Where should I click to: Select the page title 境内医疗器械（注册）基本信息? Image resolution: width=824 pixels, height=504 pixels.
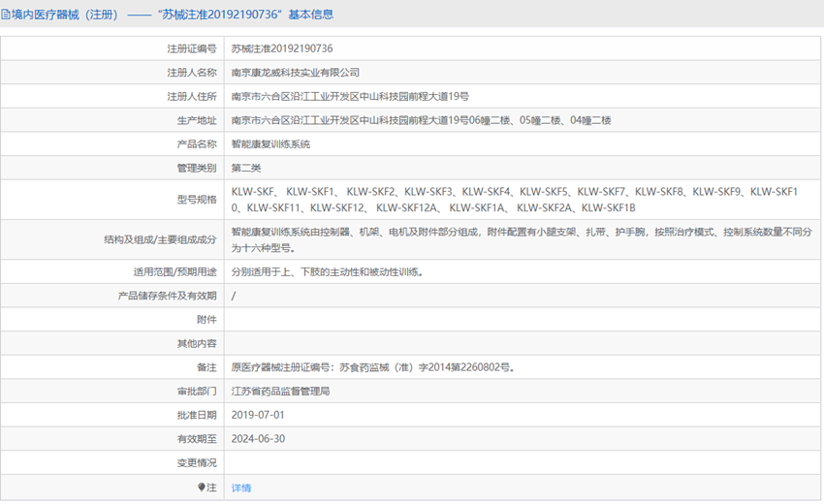point(172,15)
